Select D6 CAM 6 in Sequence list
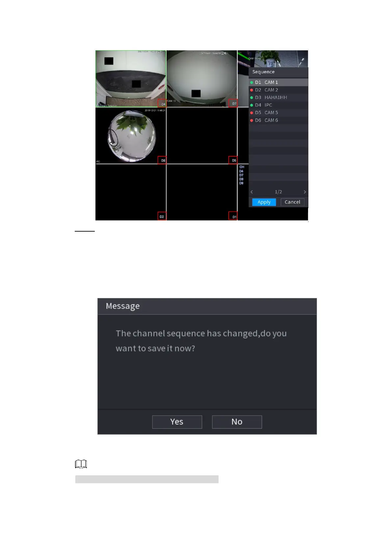 tap(278, 120)
